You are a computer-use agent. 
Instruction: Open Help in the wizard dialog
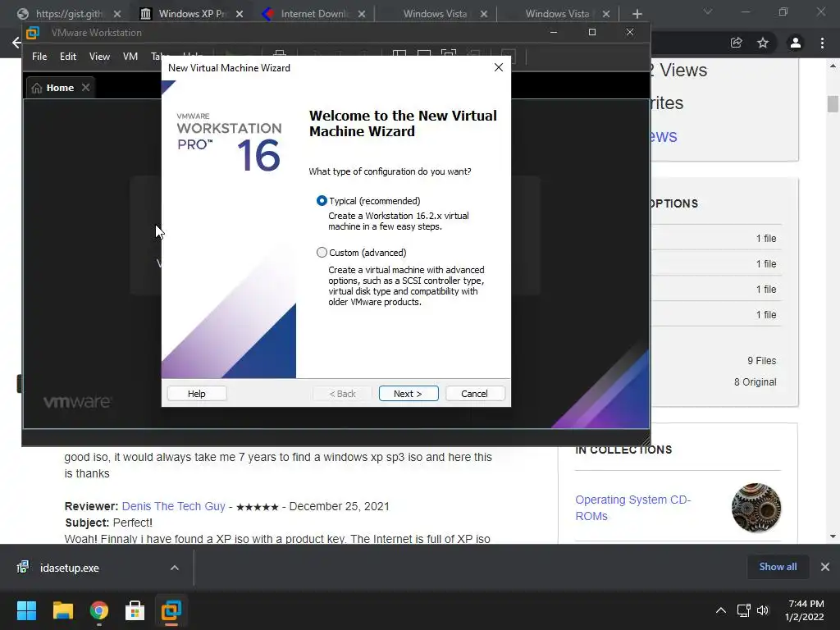tap(197, 393)
